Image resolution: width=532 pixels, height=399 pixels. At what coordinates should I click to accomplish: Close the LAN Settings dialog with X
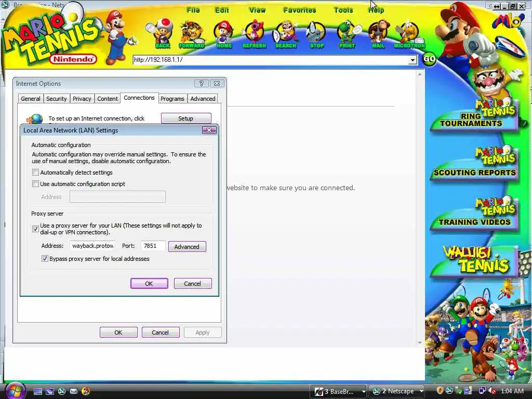pyautogui.click(x=209, y=130)
